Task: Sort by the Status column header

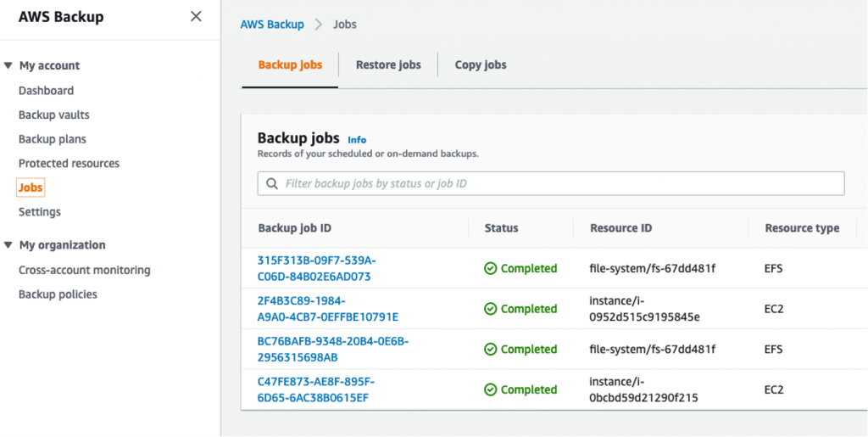Action: pos(501,228)
